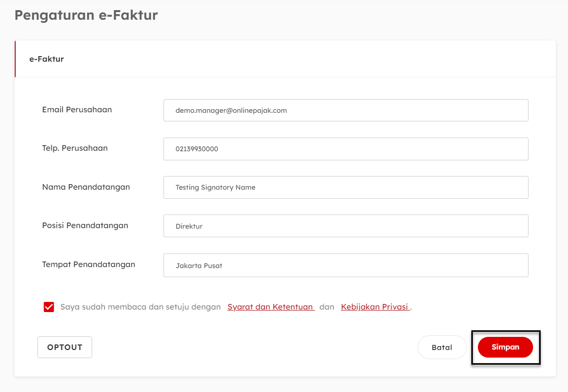Open the Syarat dan Ketentuan link
Viewport: 568px width, 392px height.
[x=271, y=307]
